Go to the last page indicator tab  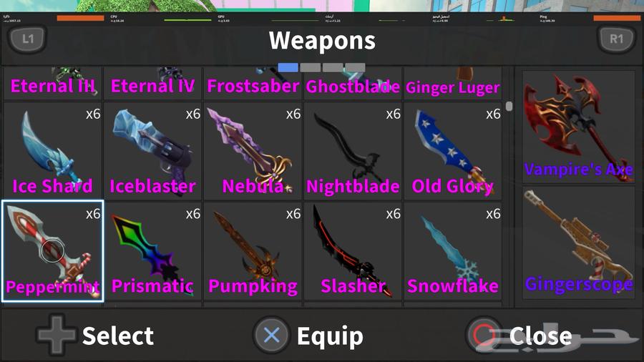[x=355, y=67]
